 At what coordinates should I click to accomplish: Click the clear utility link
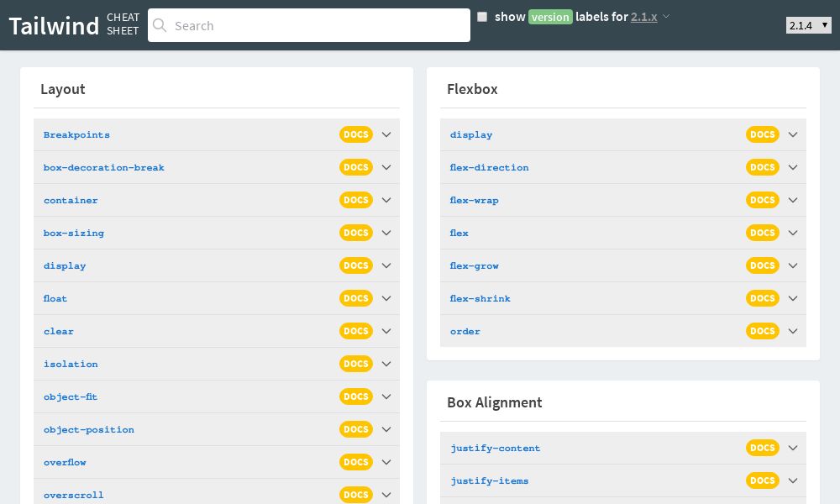click(x=59, y=331)
